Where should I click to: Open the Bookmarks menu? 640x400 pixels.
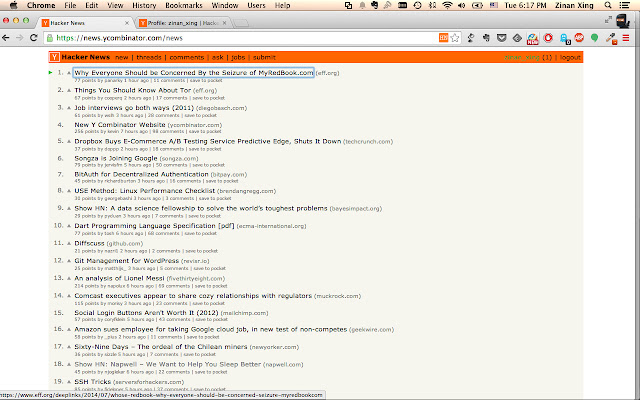(184, 5)
